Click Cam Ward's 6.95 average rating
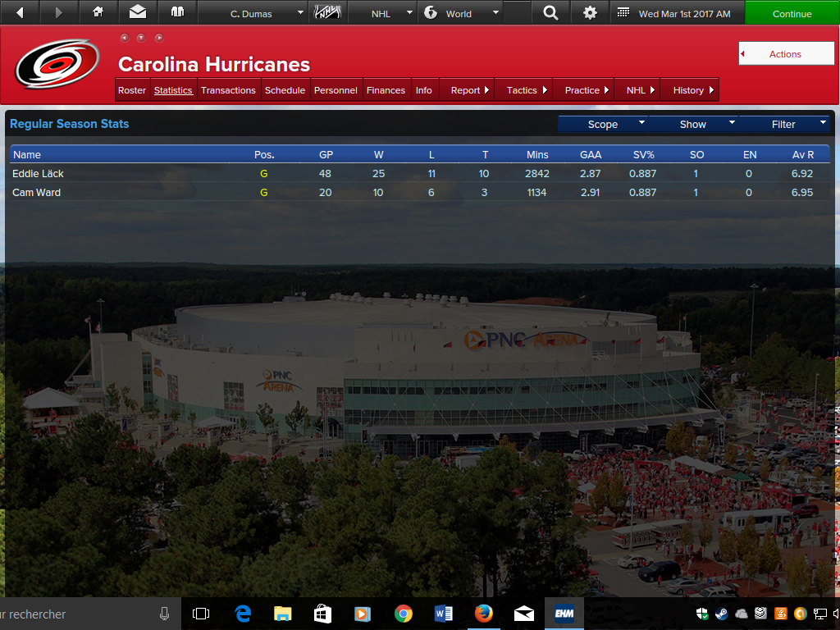Viewport: 840px width, 630px height. [802, 192]
